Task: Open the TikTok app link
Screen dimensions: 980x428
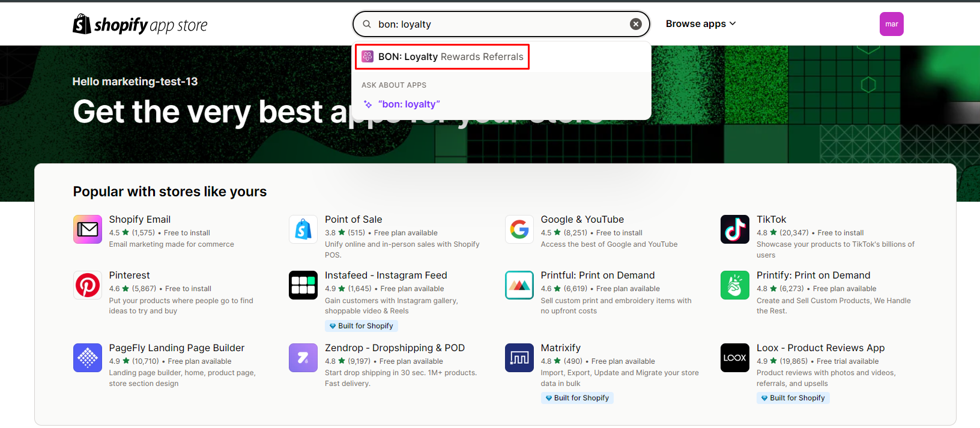Action: [772, 220]
